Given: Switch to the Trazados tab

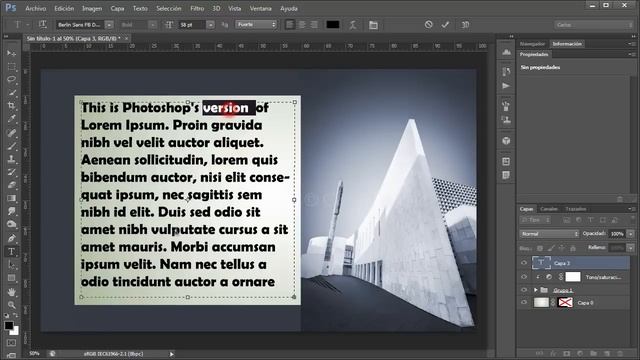Looking at the screenshot, I should [x=576, y=209].
